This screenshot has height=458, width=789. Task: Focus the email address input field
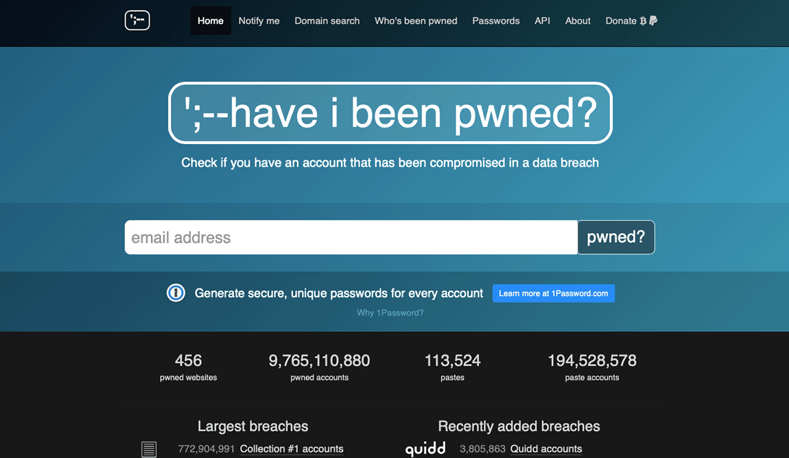point(351,237)
